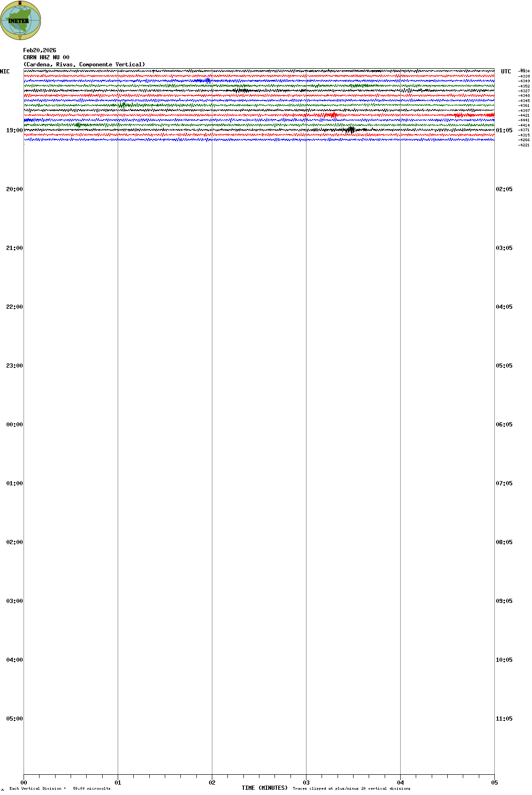Click the TIME (MINUTES) axis title
This screenshot has height=795, width=532.
tap(264, 788)
